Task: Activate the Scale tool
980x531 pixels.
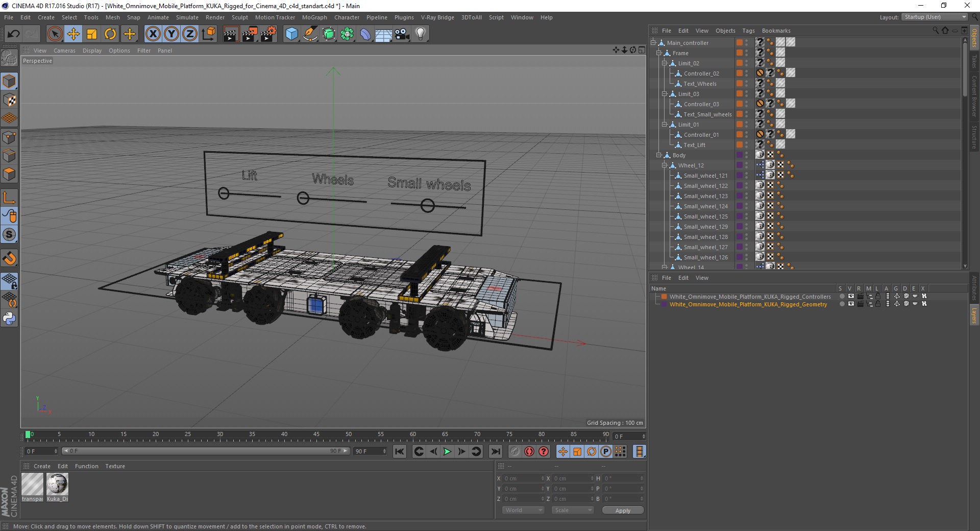Action: coord(92,34)
